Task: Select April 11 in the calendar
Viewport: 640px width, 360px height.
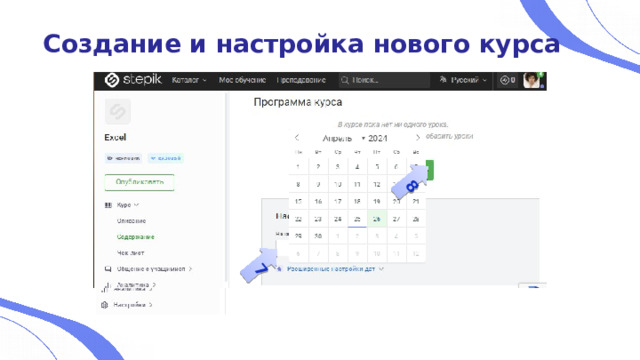Action: 357,184
